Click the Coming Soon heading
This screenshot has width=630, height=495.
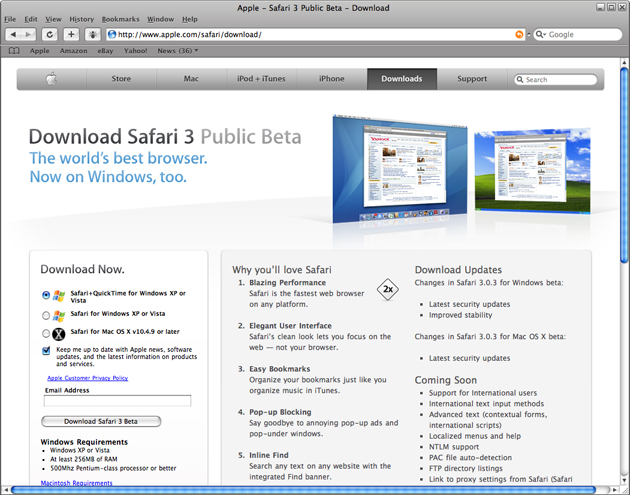click(x=446, y=380)
